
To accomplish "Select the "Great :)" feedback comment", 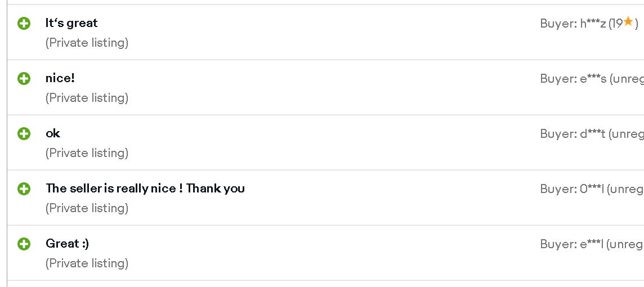I will [67, 244].
